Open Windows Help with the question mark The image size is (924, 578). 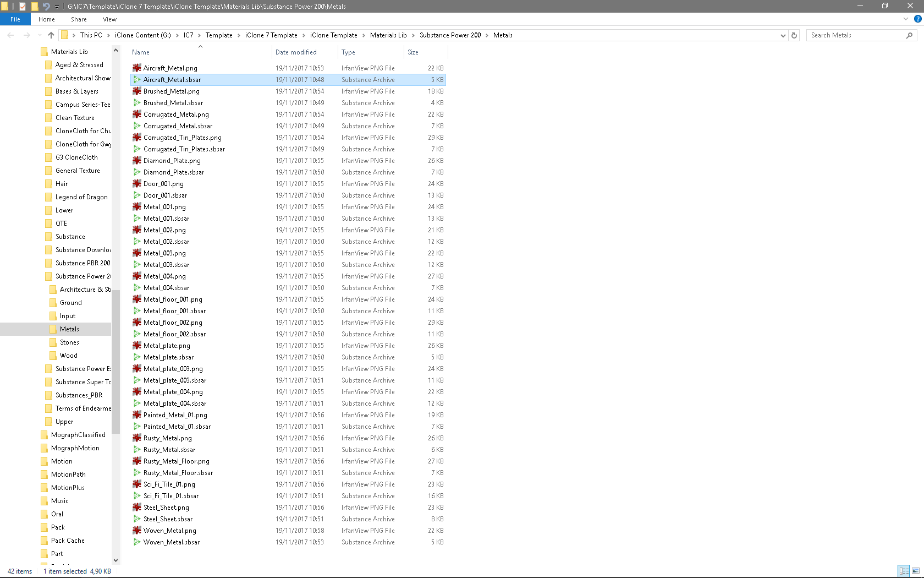(x=917, y=19)
